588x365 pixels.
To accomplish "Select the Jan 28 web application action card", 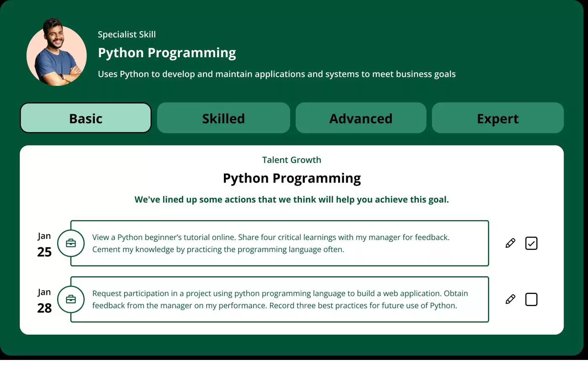I will 280,299.
